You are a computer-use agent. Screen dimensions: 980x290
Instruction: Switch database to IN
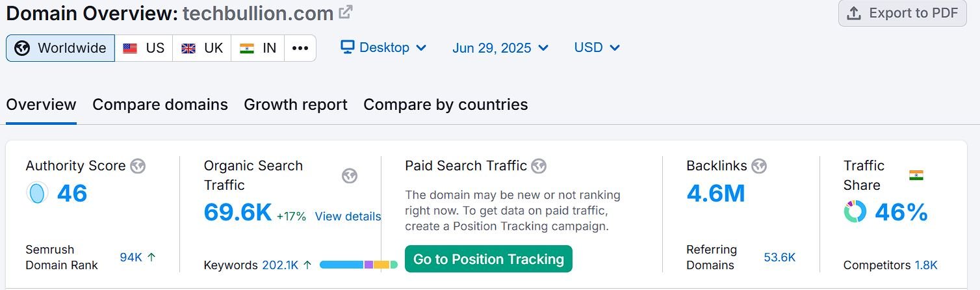point(258,48)
